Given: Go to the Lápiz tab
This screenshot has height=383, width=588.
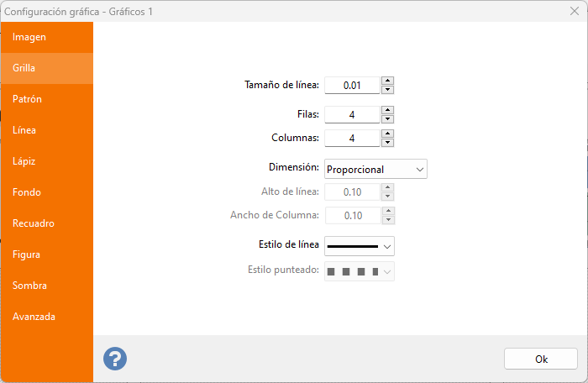Looking at the screenshot, I should click(x=24, y=161).
